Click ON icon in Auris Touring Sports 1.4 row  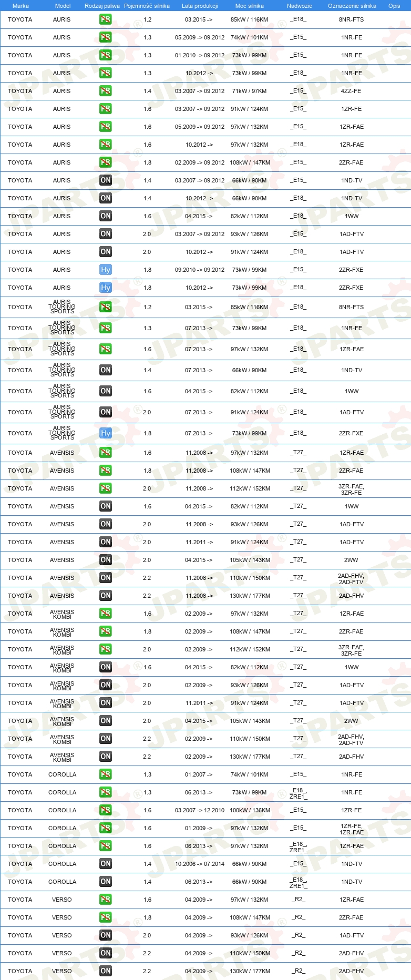[106, 370]
